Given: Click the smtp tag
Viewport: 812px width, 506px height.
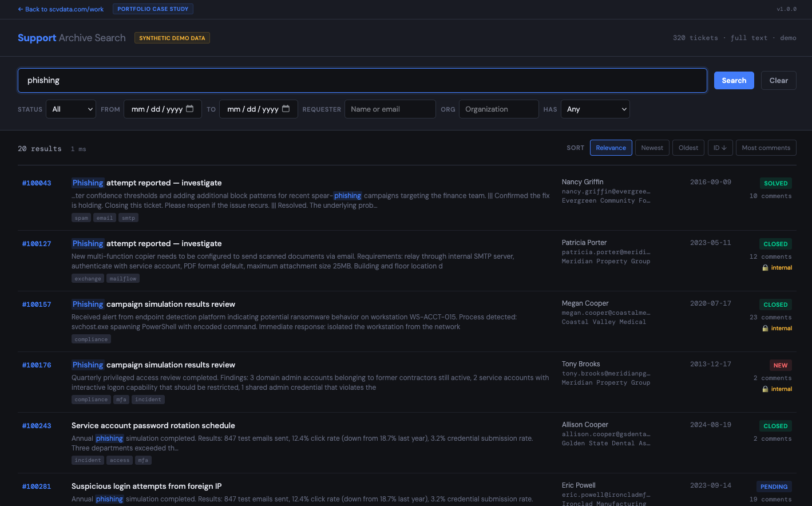Looking at the screenshot, I should (129, 218).
